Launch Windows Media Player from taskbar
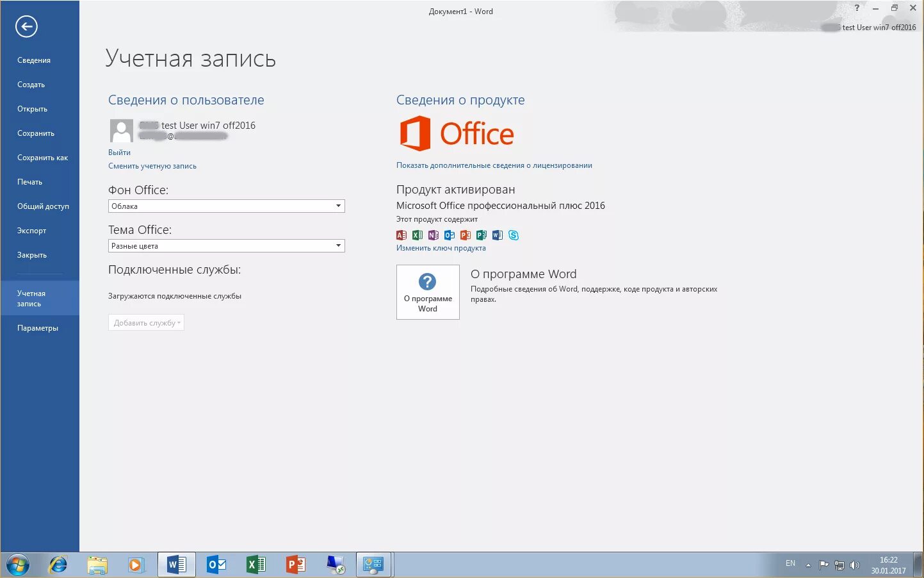This screenshot has width=924, height=578. 136,565
